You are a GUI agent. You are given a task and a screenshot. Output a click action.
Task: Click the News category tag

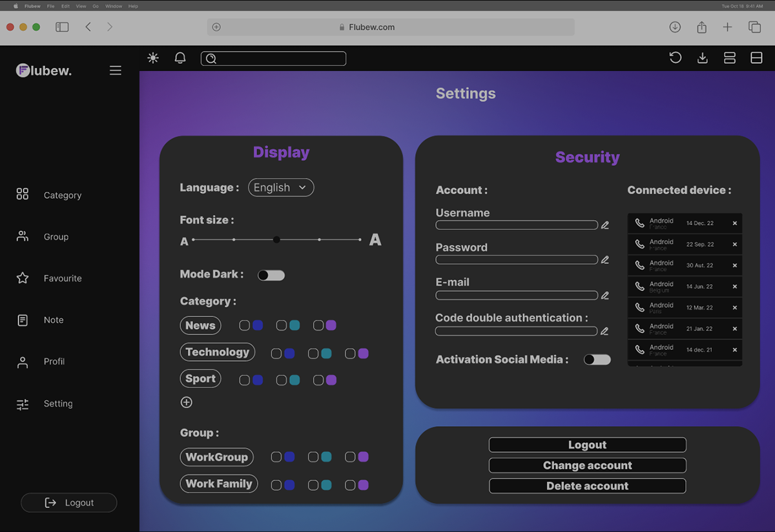[200, 325]
